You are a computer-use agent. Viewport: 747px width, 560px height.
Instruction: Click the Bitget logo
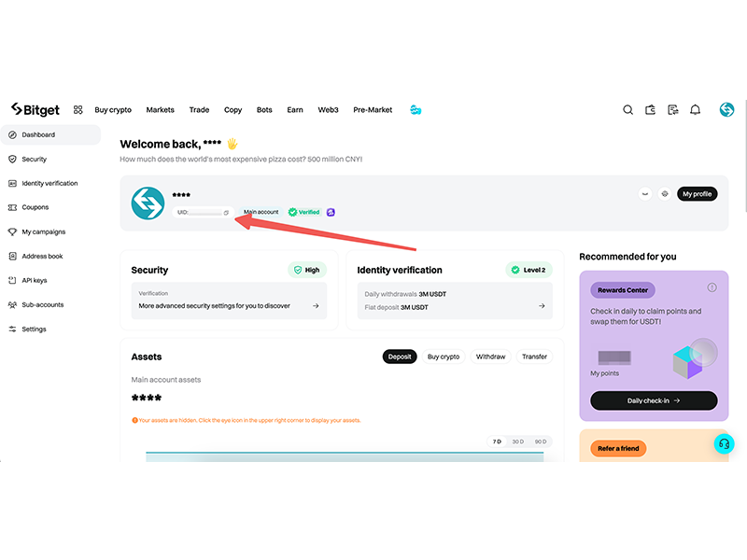pos(35,109)
